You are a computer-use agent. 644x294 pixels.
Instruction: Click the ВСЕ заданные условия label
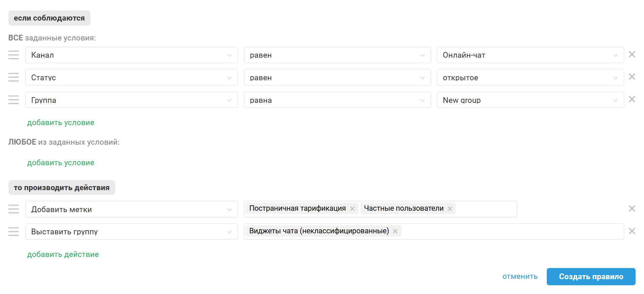point(52,38)
